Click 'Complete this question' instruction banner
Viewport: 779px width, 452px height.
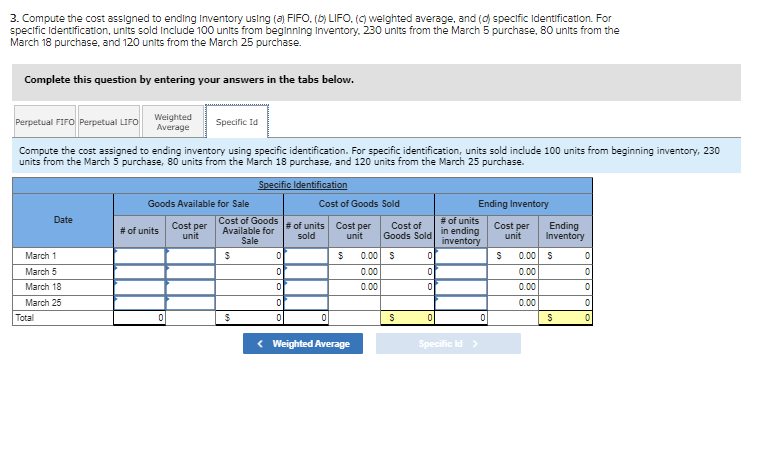pyautogui.click(x=377, y=82)
